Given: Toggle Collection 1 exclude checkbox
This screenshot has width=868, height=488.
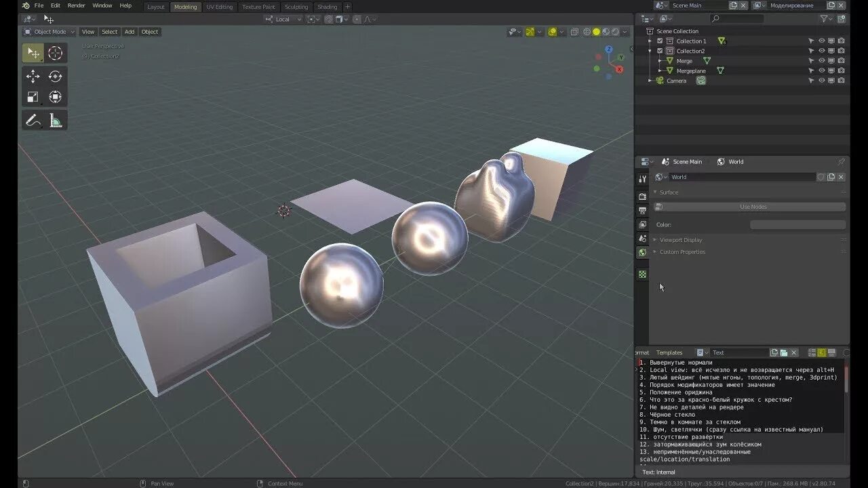Looking at the screenshot, I should 660,41.
